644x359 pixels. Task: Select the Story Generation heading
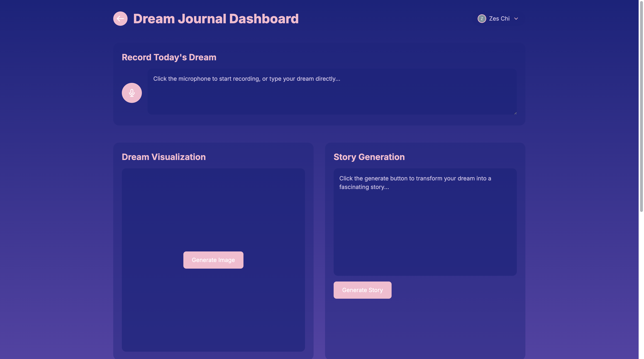[x=369, y=157]
